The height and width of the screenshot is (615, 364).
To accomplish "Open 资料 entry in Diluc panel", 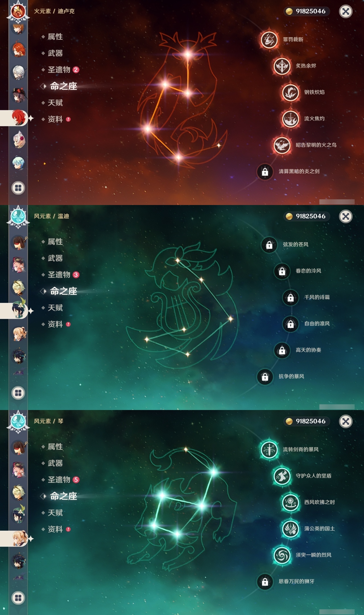I will [x=55, y=119].
